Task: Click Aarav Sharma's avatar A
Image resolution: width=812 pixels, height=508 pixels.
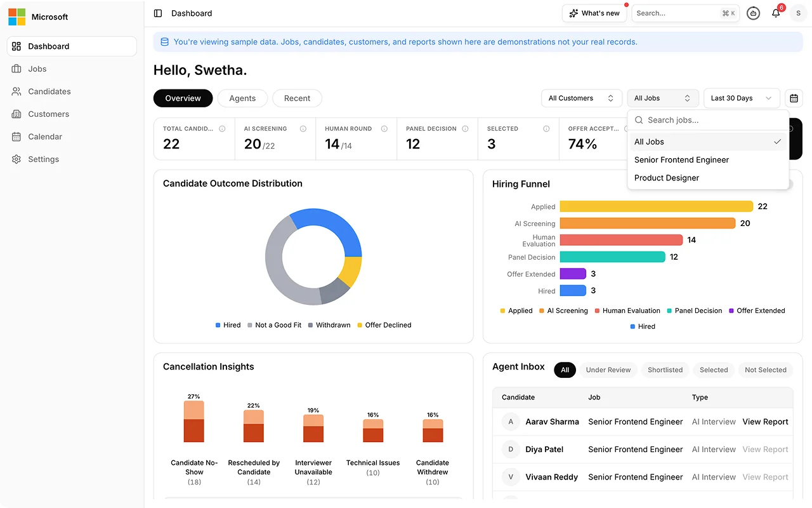Action: [511, 422]
